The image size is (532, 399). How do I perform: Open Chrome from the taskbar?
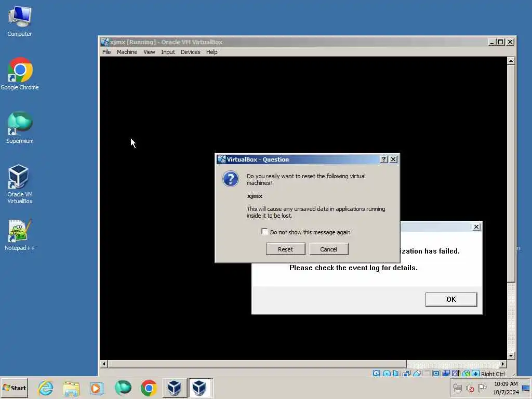coord(149,388)
